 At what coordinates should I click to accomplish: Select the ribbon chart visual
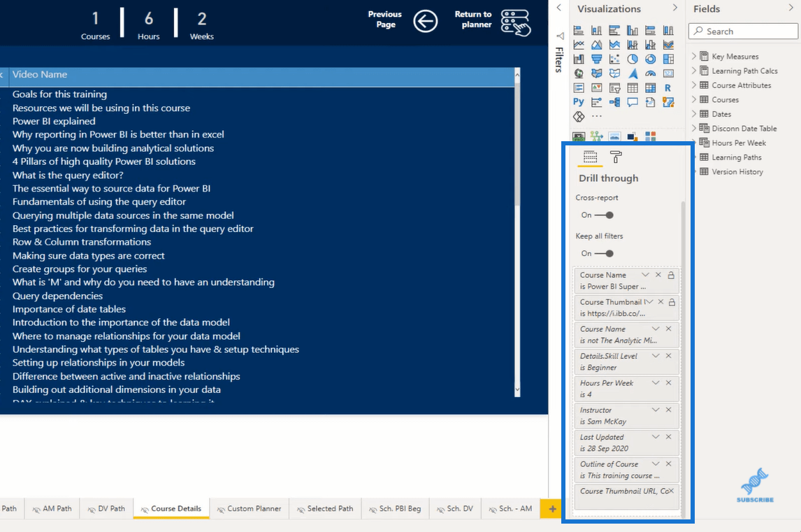point(668,45)
